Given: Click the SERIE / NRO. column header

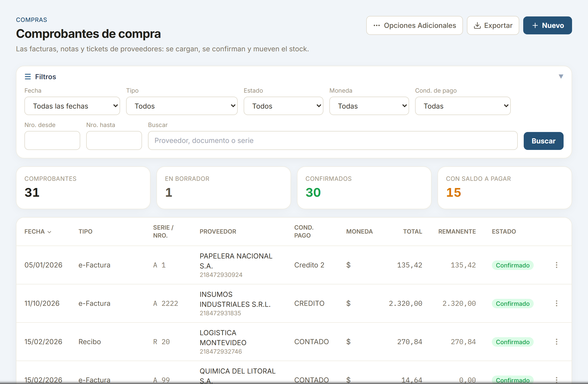Looking at the screenshot, I should (163, 232).
